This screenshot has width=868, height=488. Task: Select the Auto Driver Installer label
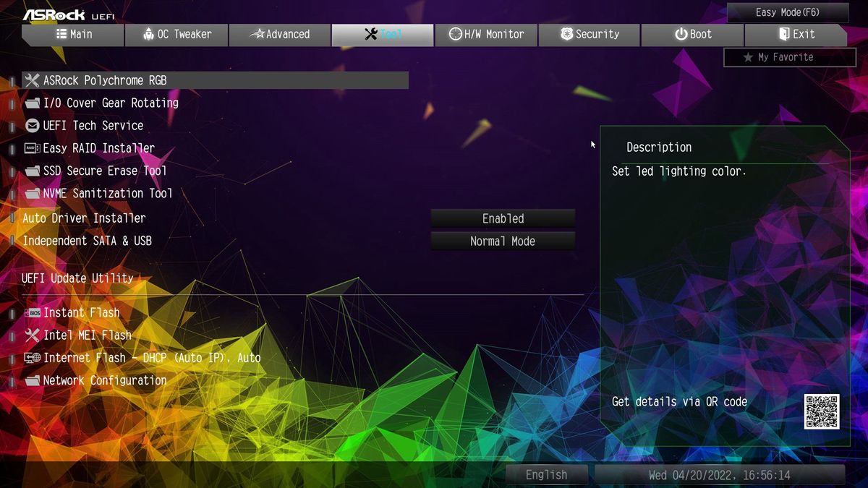click(84, 218)
